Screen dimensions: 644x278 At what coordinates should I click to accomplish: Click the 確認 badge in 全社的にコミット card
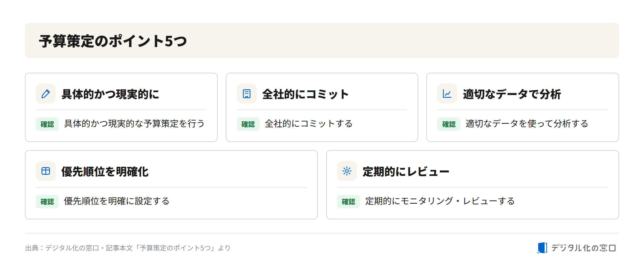click(x=248, y=124)
